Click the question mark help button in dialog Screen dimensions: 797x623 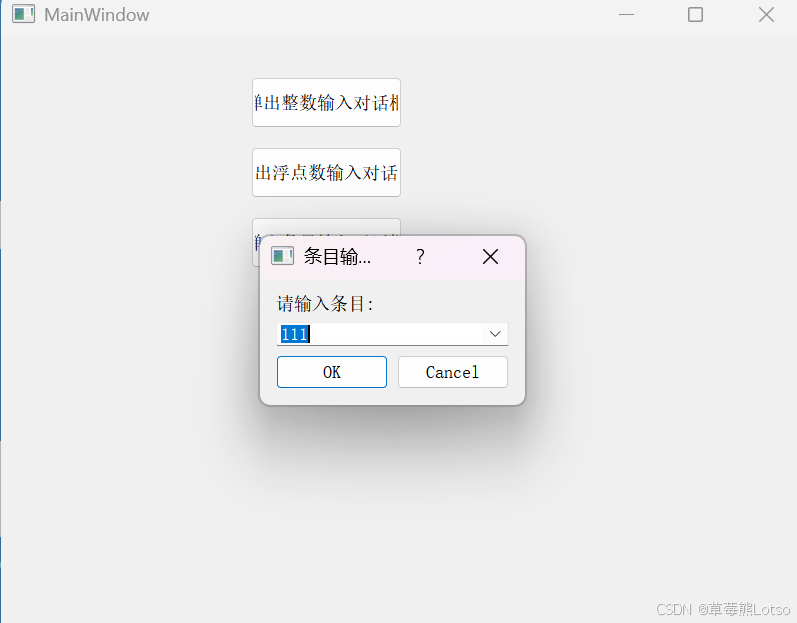420,257
